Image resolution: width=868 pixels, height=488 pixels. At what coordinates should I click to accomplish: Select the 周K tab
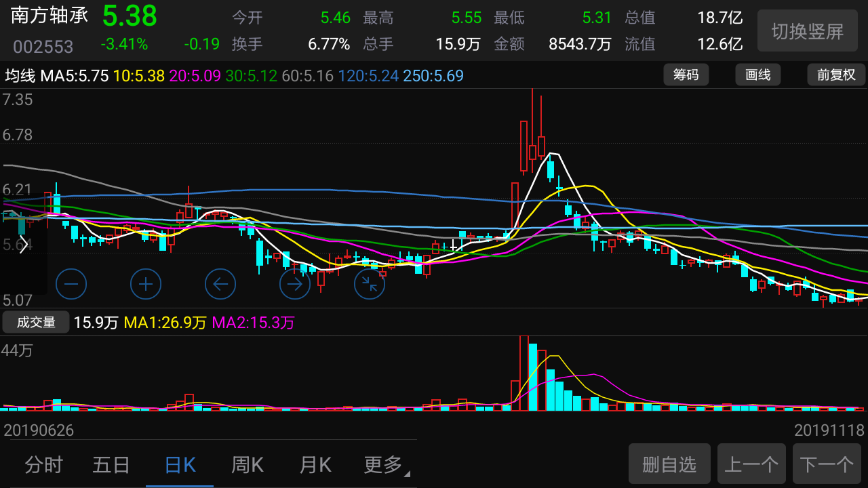[248, 465]
